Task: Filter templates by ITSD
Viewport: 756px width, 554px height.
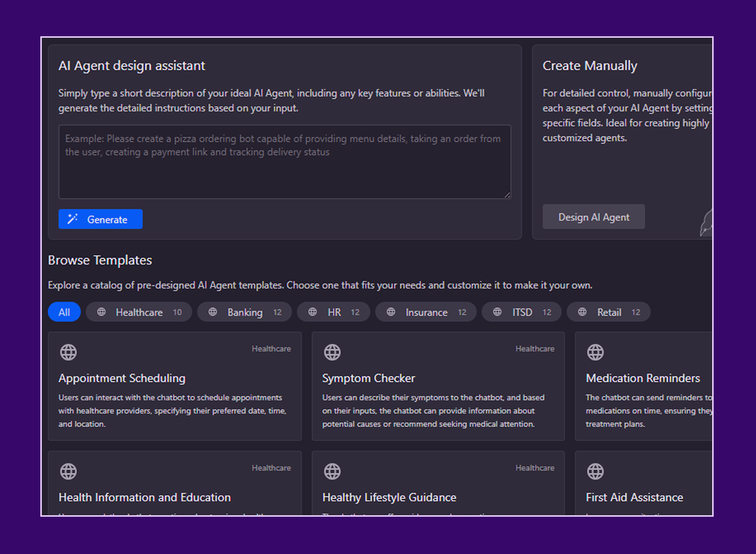Action: click(x=522, y=312)
